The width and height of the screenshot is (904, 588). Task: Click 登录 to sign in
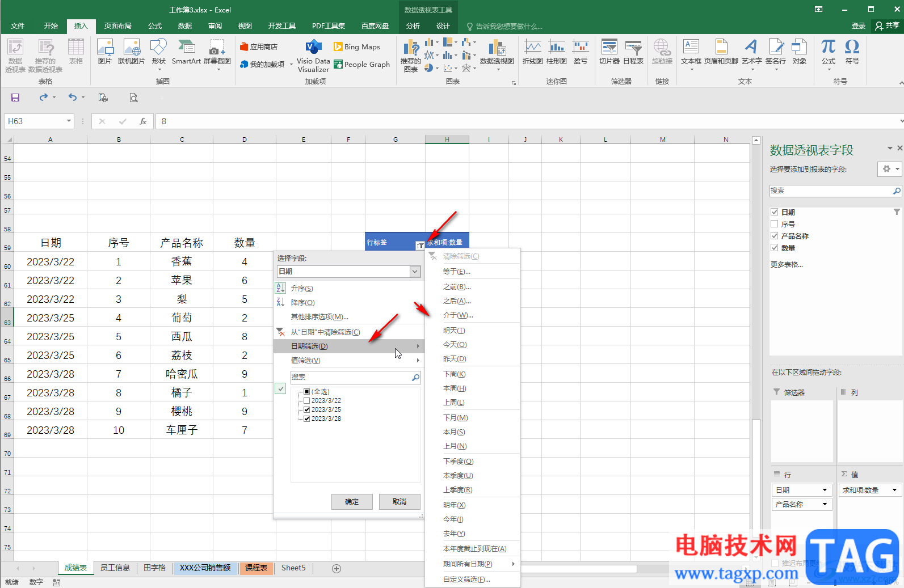858,26
